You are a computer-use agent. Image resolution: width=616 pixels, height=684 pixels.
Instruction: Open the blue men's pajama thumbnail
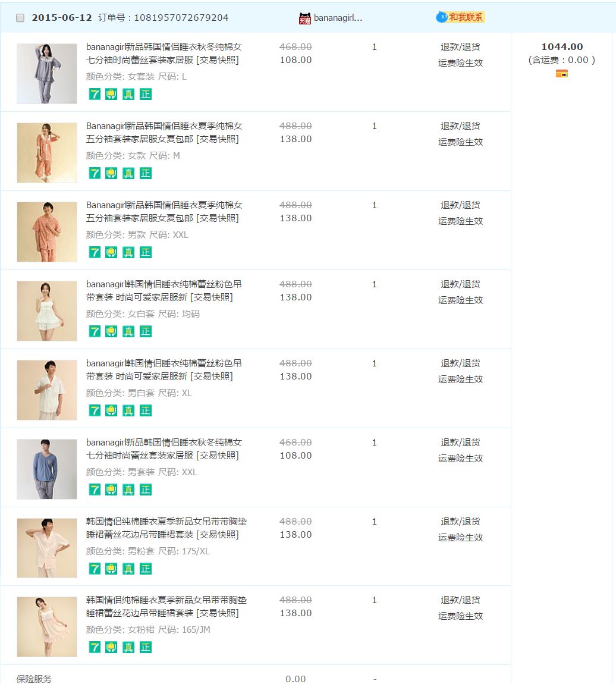point(47,469)
